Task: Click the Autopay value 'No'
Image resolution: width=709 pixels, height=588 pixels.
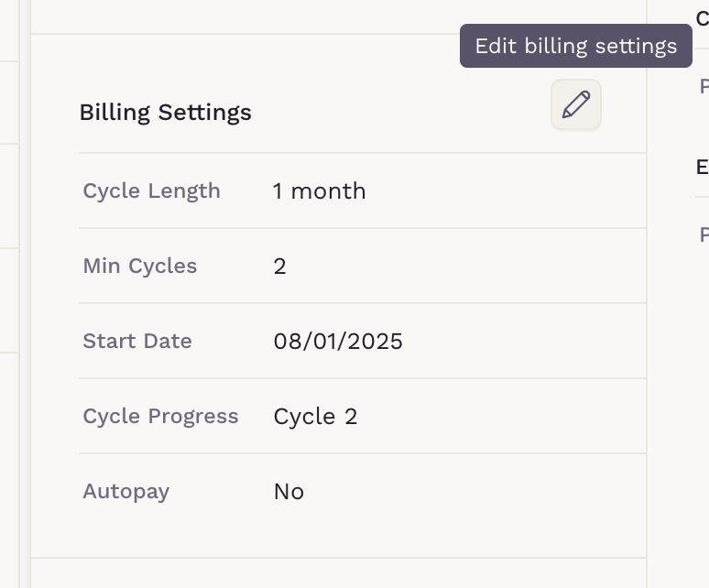Action: [x=289, y=491]
